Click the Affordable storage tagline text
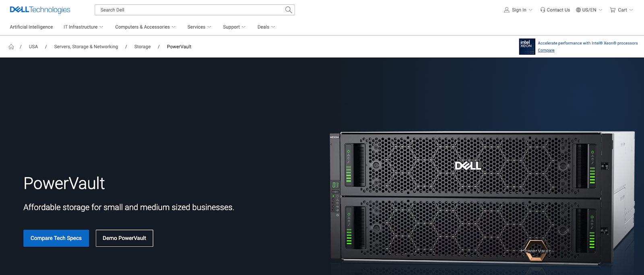 pos(129,207)
